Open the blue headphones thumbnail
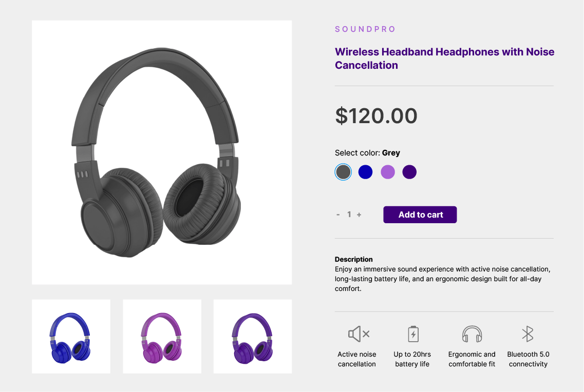Screen dimensions: 584x392 click(x=71, y=337)
